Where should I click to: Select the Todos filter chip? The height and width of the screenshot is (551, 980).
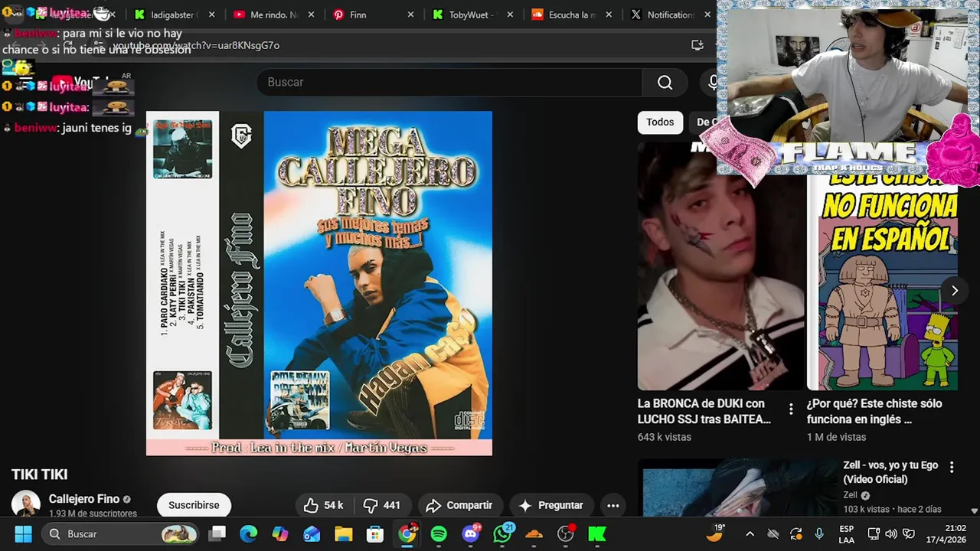click(660, 122)
